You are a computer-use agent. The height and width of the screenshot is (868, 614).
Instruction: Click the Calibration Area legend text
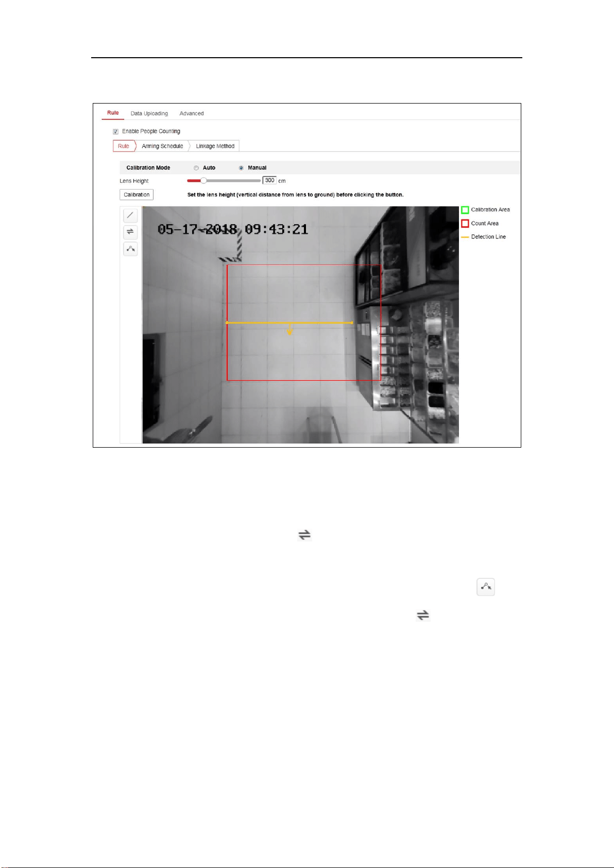490,210
